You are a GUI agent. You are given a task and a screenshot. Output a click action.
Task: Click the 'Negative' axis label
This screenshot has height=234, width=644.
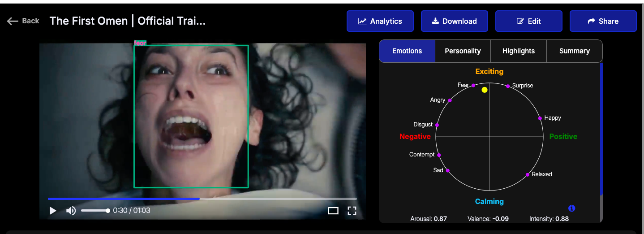click(x=415, y=136)
